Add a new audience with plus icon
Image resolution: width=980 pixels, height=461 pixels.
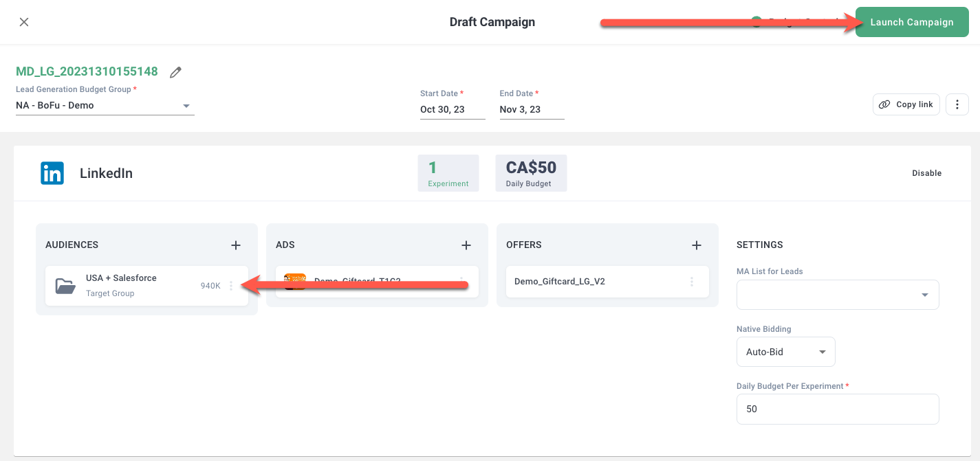[236, 245]
